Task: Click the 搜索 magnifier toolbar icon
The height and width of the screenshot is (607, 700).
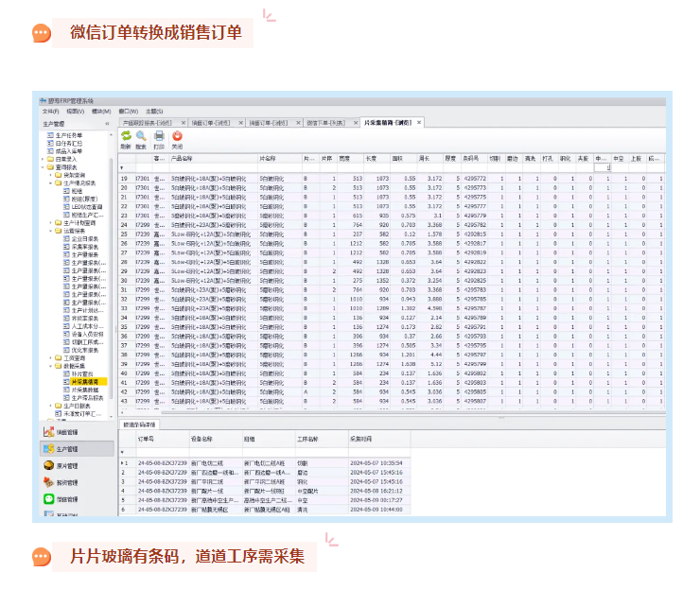Action: [141, 137]
